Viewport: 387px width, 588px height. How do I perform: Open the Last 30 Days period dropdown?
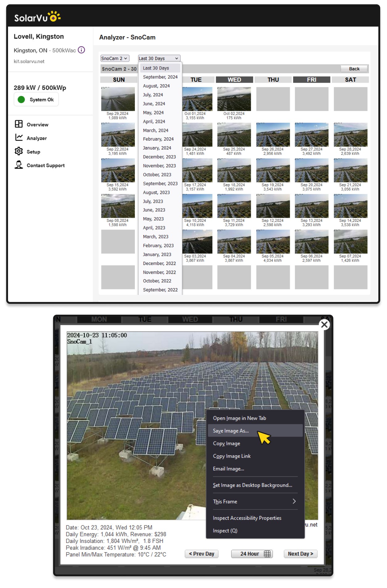point(159,58)
